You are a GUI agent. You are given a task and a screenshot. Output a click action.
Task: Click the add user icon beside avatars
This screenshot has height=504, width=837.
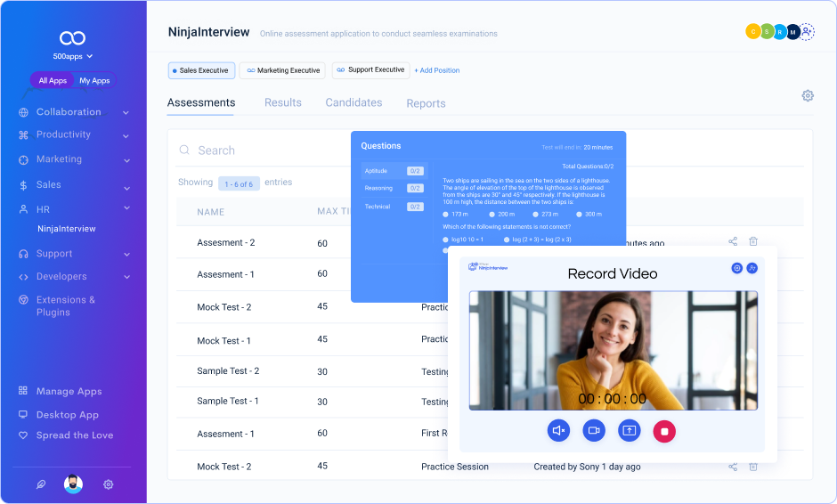coord(807,32)
